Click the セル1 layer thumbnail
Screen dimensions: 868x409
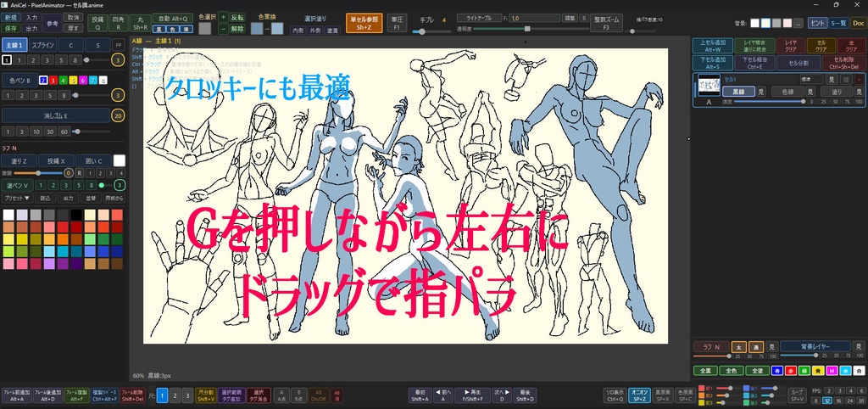coord(709,85)
